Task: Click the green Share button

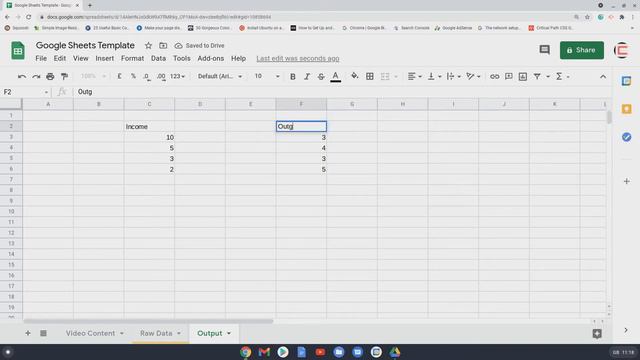Action: pos(582,50)
